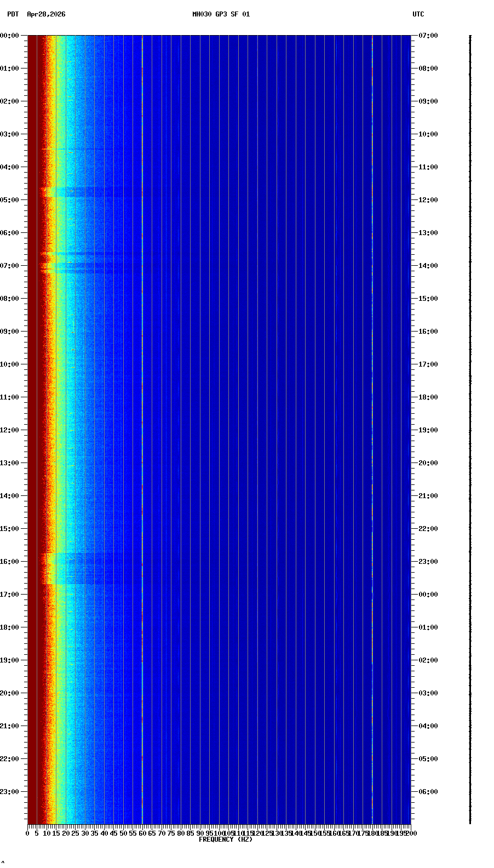This screenshot has height=868, width=494.
Task: Click 13:00 on the PDT time axis
Action: tap(9, 463)
